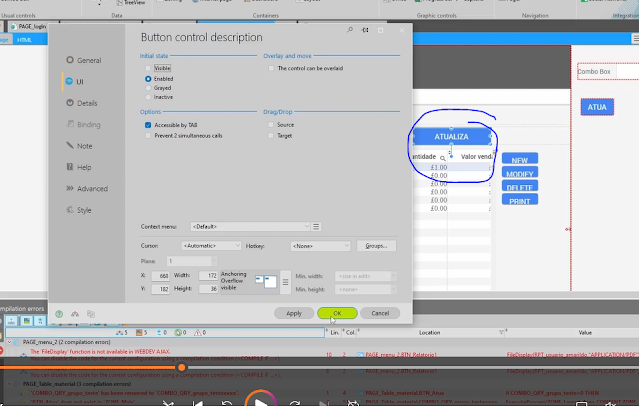Select the Enabled radio button
Screen dimensions: 639x406
(148, 79)
